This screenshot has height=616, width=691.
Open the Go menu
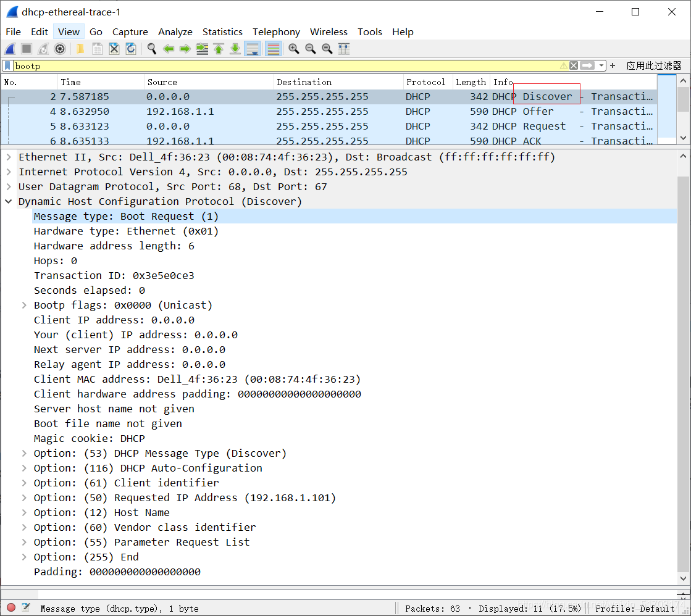click(96, 31)
